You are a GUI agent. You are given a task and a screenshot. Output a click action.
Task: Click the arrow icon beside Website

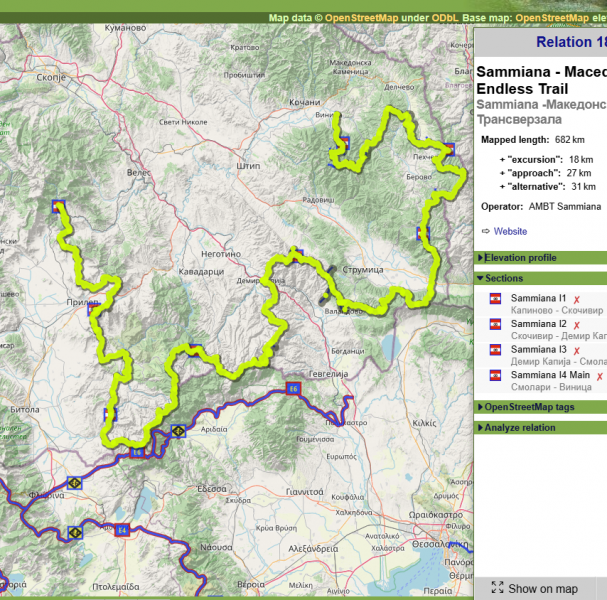(485, 231)
